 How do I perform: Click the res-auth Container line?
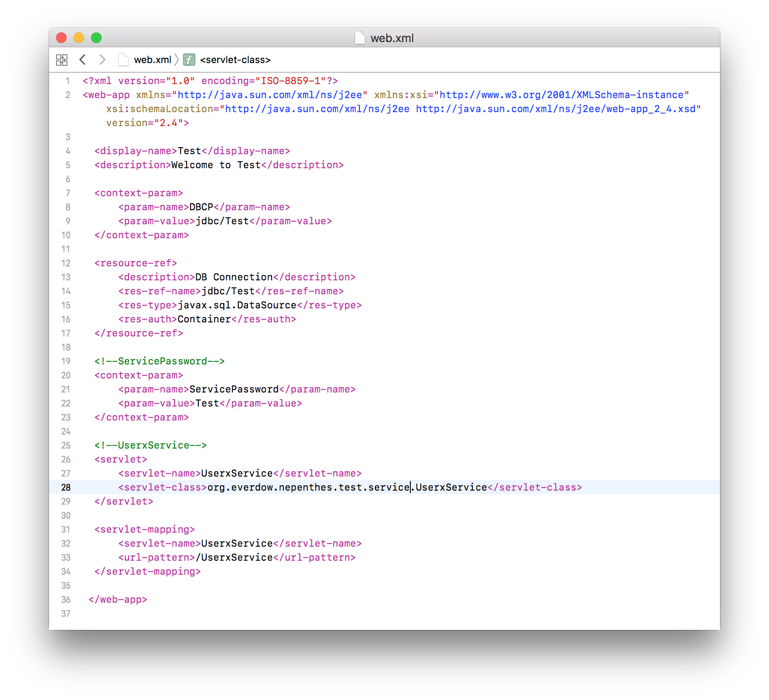[x=207, y=319]
